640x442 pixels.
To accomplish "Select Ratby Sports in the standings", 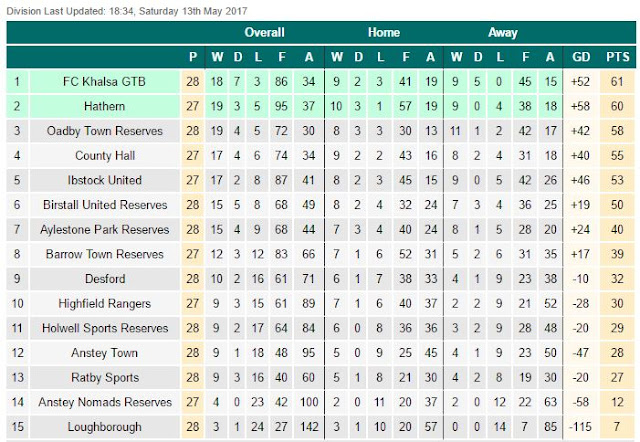I will coord(105,378).
